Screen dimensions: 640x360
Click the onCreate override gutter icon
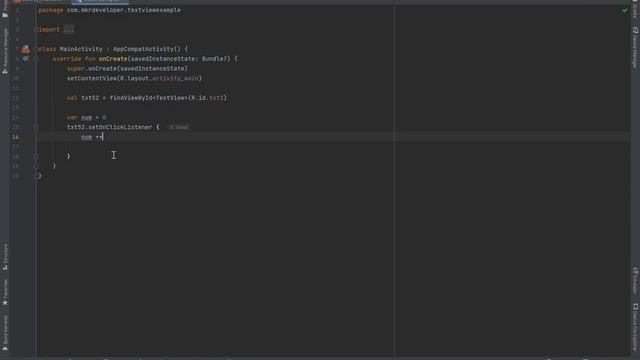(26, 59)
